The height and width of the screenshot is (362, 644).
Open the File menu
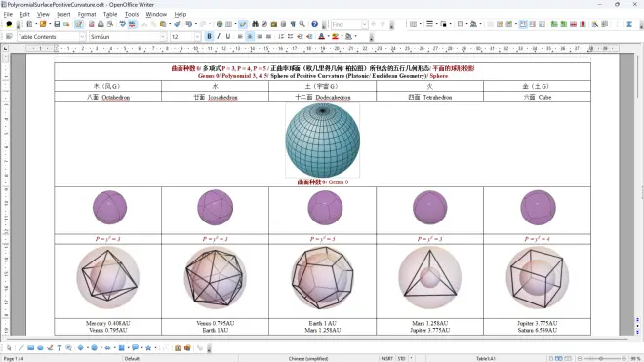click(8, 14)
